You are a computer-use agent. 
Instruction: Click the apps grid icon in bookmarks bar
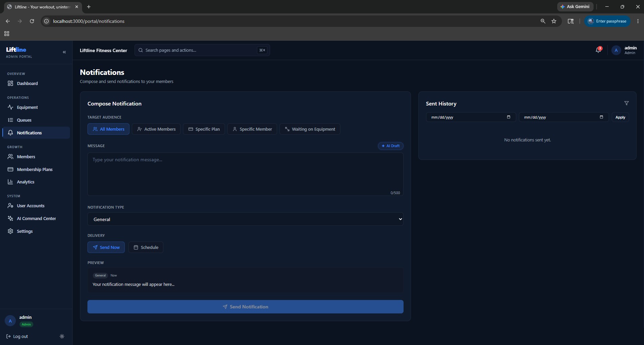point(7,34)
